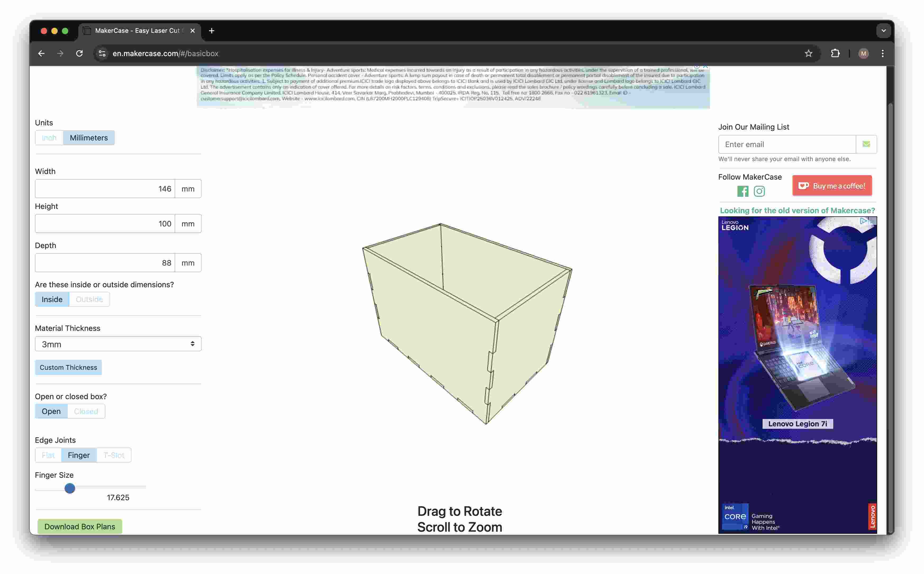Screen dimensions: 924x574
Task: Choose Inside dimensions
Action: click(x=52, y=299)
